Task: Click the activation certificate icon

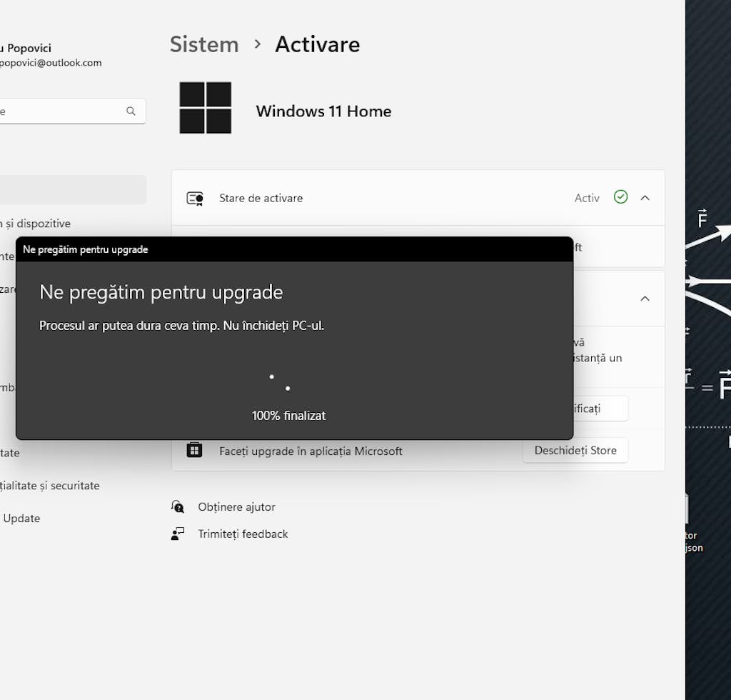Action: [195, 199]
